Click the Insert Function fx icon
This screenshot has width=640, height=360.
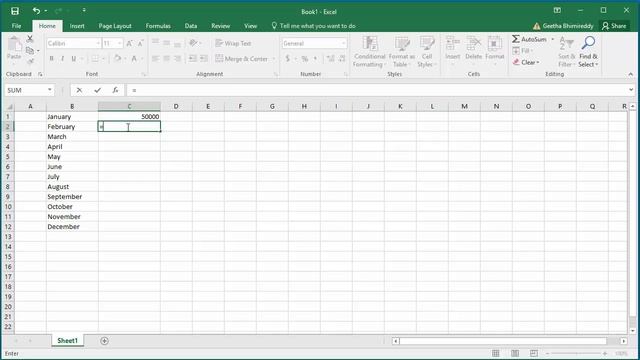coord(116,90)
